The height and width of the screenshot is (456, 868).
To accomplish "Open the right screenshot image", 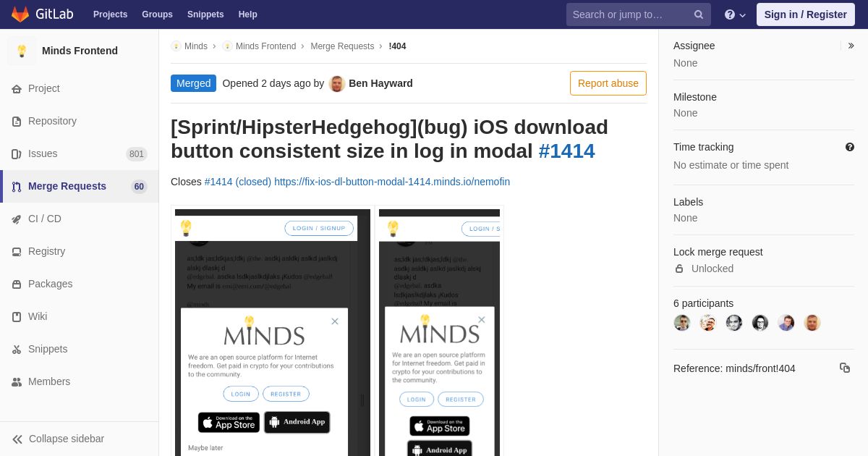I will (439, 333).
